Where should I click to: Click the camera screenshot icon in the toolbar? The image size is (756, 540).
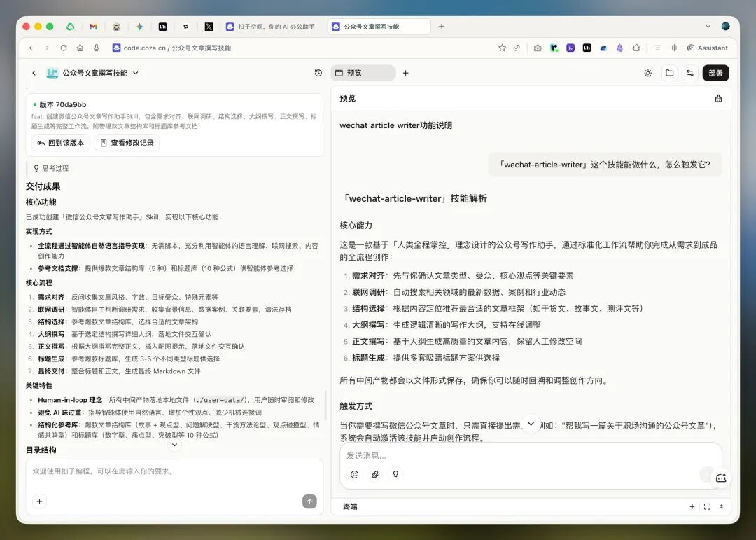538,48
